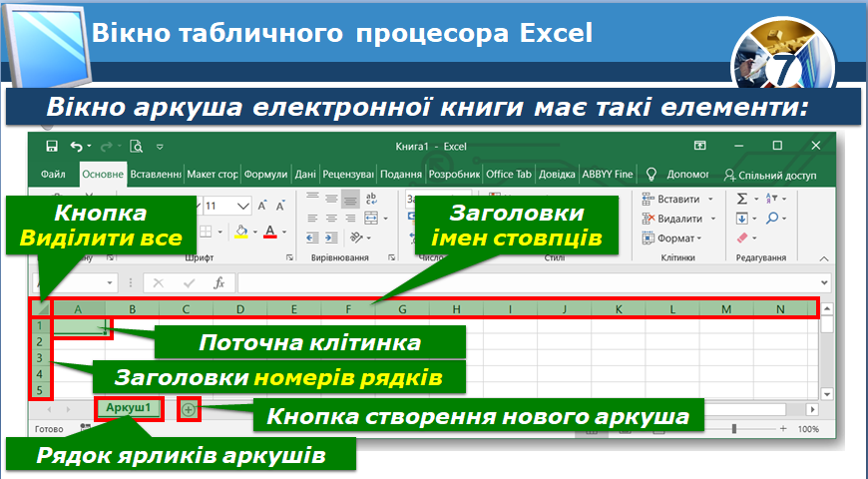Click the Допомога lightbulb search box
This screenshot has width=868, height=479.
tap(677, 175)
